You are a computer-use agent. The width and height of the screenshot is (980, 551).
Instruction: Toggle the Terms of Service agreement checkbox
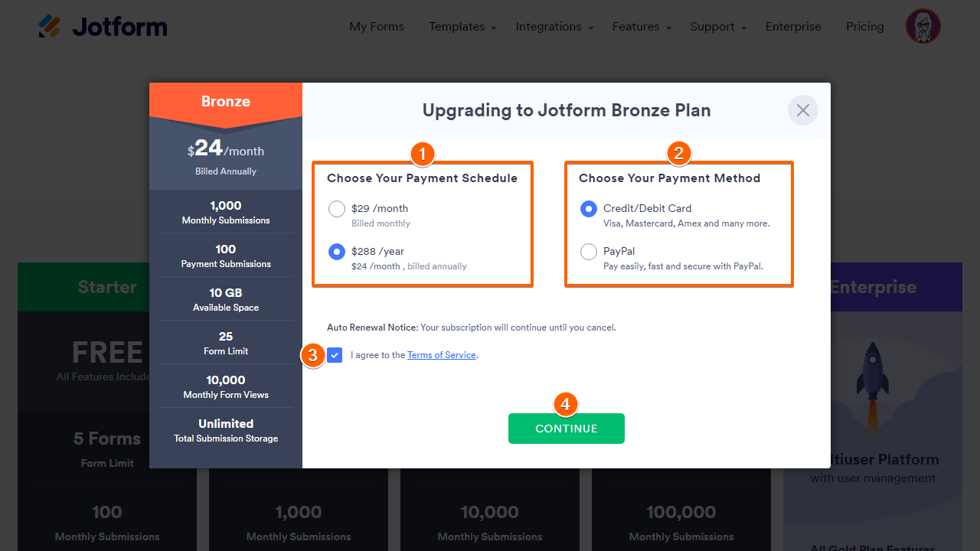click(x=335, y=355)
